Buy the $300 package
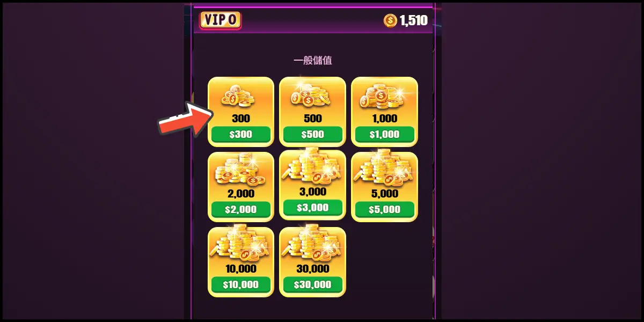 tap(241, 134)
